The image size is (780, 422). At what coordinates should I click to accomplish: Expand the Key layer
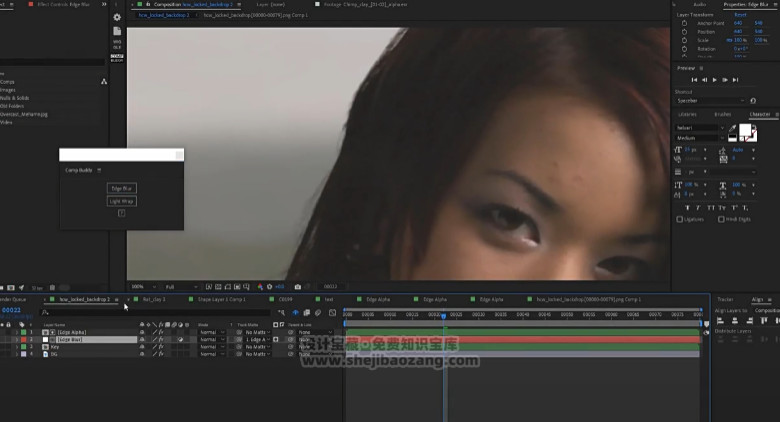16,347
